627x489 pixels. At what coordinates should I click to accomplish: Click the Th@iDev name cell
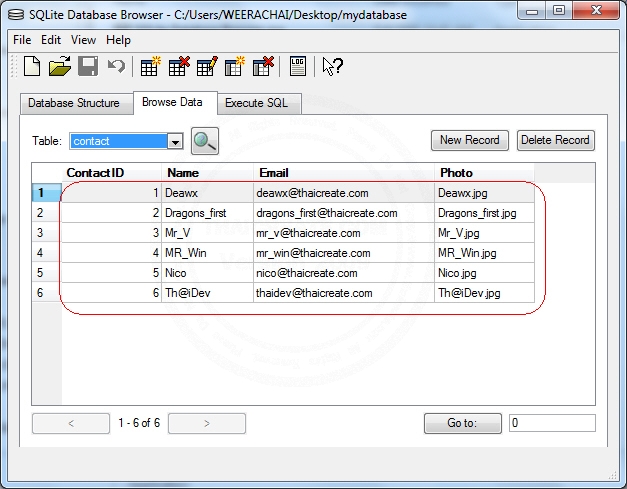pyautogui.click(x=207, y=293)
